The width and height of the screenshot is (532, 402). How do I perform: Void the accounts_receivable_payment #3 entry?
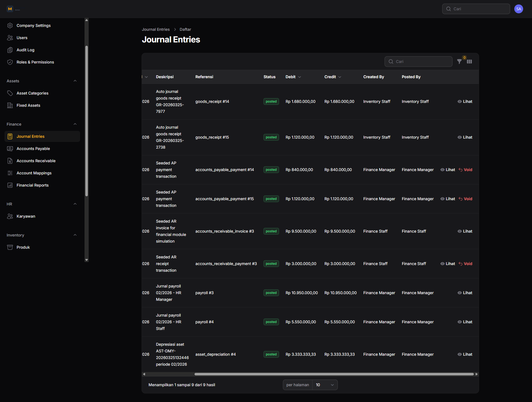tap(465, 264)
